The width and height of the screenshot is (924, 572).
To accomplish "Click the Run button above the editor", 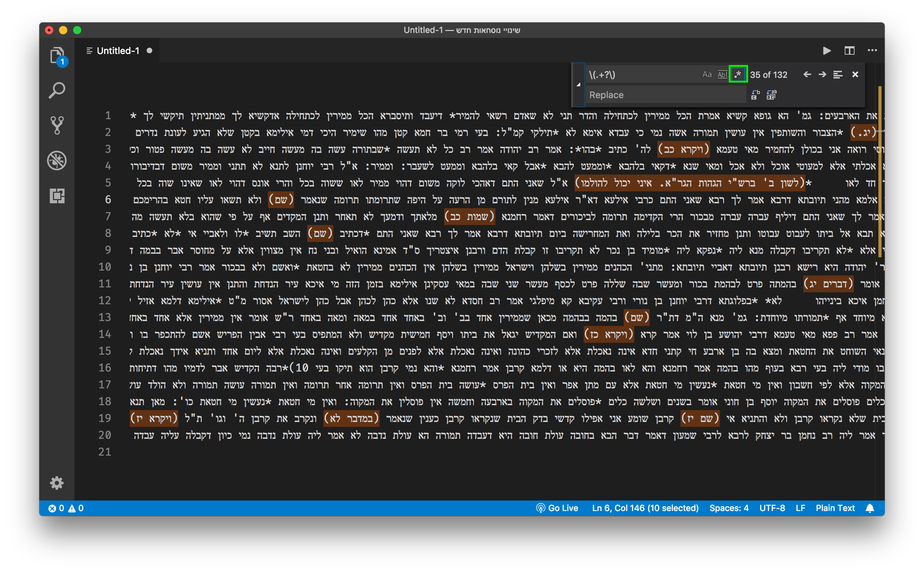I will [827, 50].
